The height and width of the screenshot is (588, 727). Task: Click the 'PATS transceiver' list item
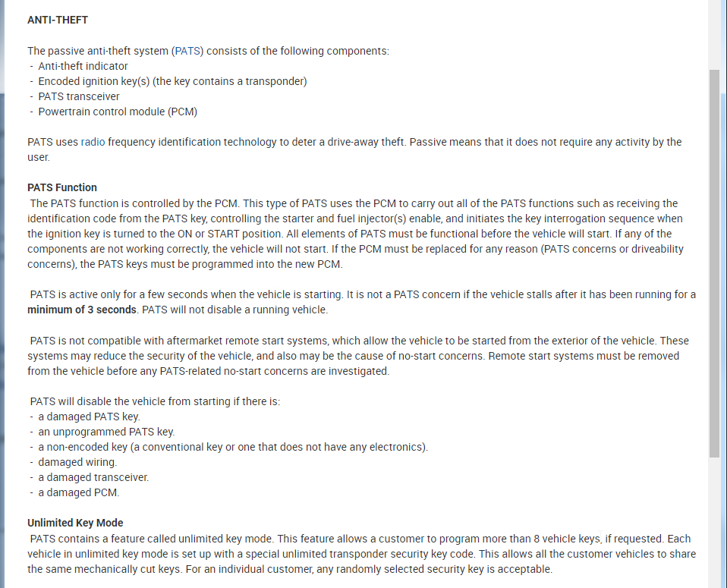click(79, 96)
